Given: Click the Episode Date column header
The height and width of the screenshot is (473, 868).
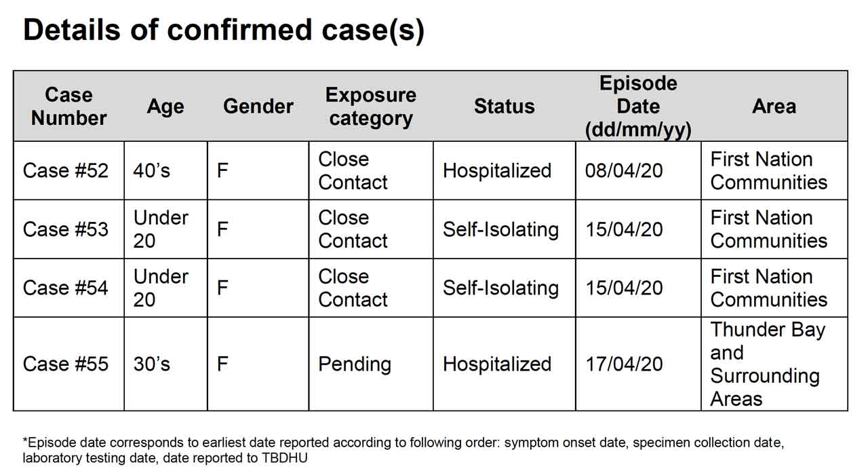Looking at the screenshot, I should [638, 107].
